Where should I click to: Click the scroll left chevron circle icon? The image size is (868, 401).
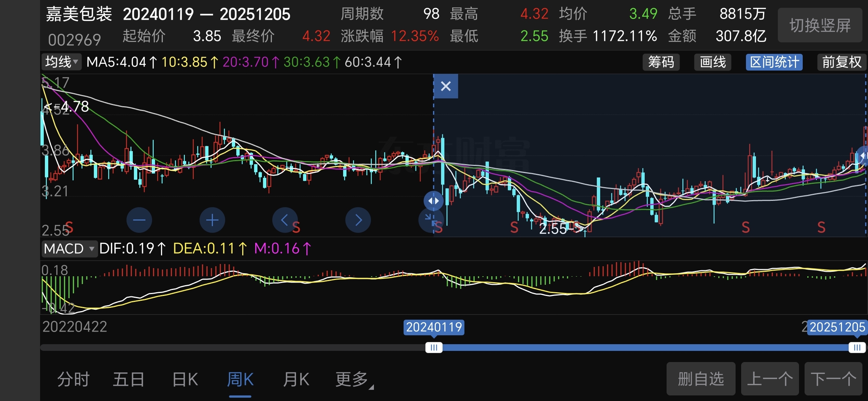pyautogui.click(x=285, y=220)
